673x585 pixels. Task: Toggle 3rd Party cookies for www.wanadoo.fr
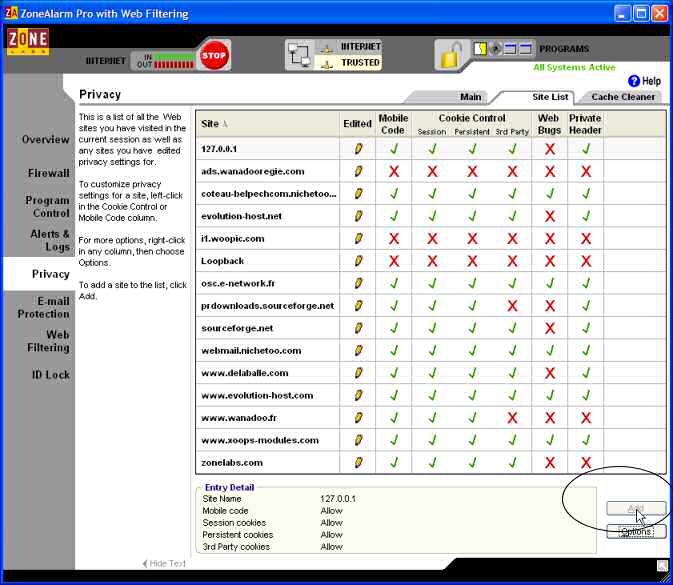tap(512, 418)
